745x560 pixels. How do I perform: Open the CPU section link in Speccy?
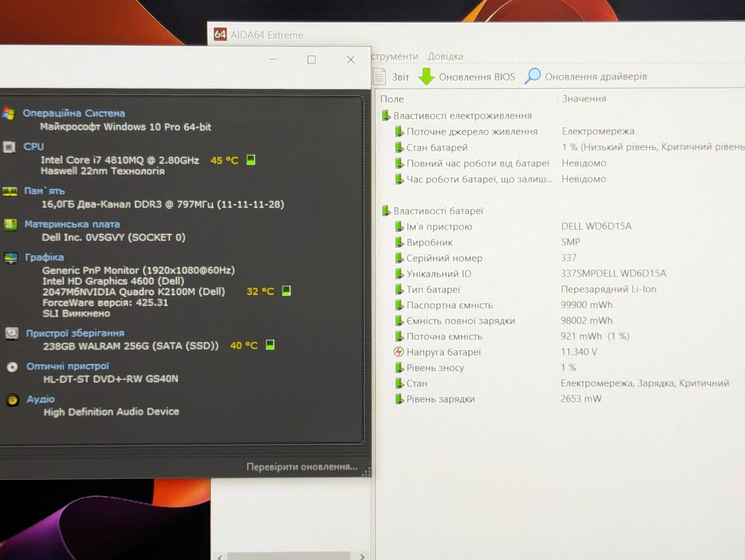pyautogui.click(x=34, y=147)
